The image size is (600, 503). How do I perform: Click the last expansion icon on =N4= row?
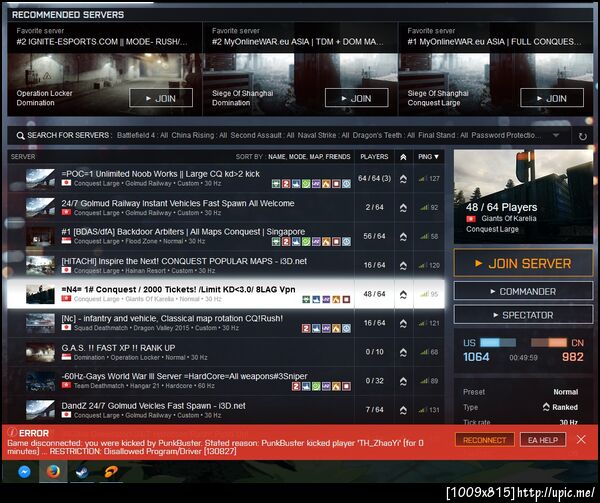tap(346, 300)
